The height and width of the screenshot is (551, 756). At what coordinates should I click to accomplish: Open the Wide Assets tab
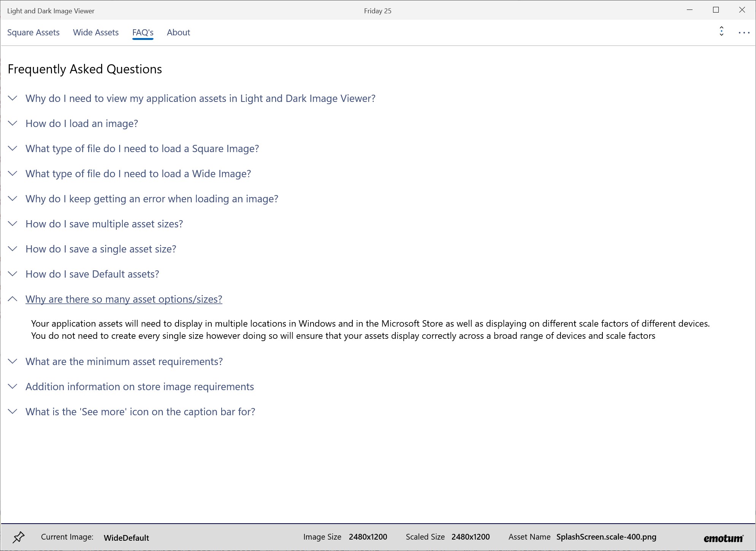pyautogui.click(x=96, y=32)
